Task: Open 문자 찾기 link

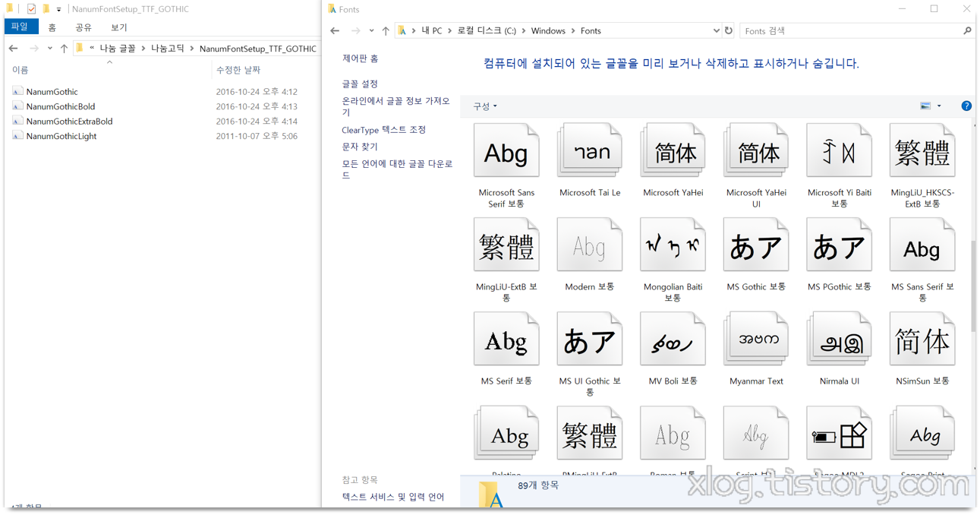Action: [x=360, y=147]
